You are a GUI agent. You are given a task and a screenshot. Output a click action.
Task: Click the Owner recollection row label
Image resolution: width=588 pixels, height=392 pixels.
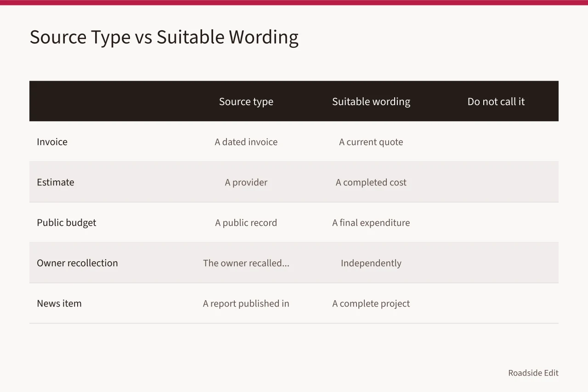click(77, 263)
